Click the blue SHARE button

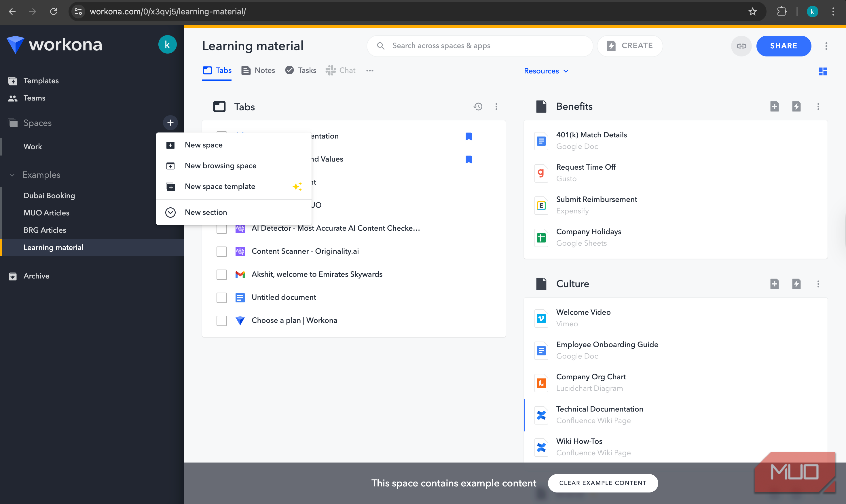pos(784,46)
